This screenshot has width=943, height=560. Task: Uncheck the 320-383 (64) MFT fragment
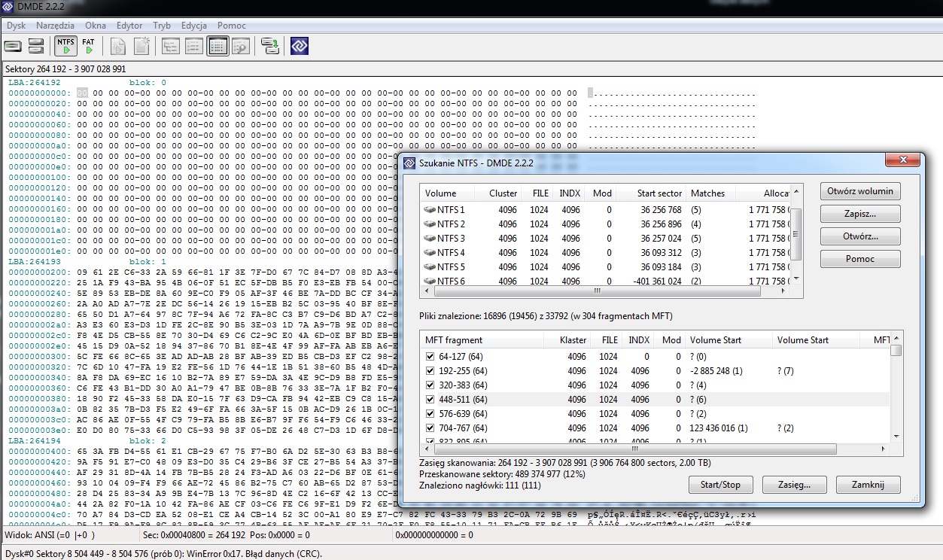pos(430,385)
